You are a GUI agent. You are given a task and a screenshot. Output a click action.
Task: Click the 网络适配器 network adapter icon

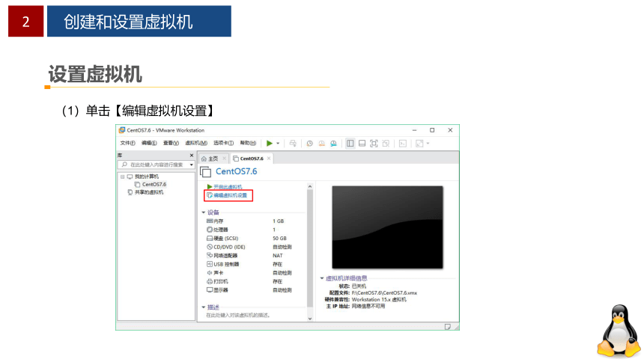[x=210, y=256]
